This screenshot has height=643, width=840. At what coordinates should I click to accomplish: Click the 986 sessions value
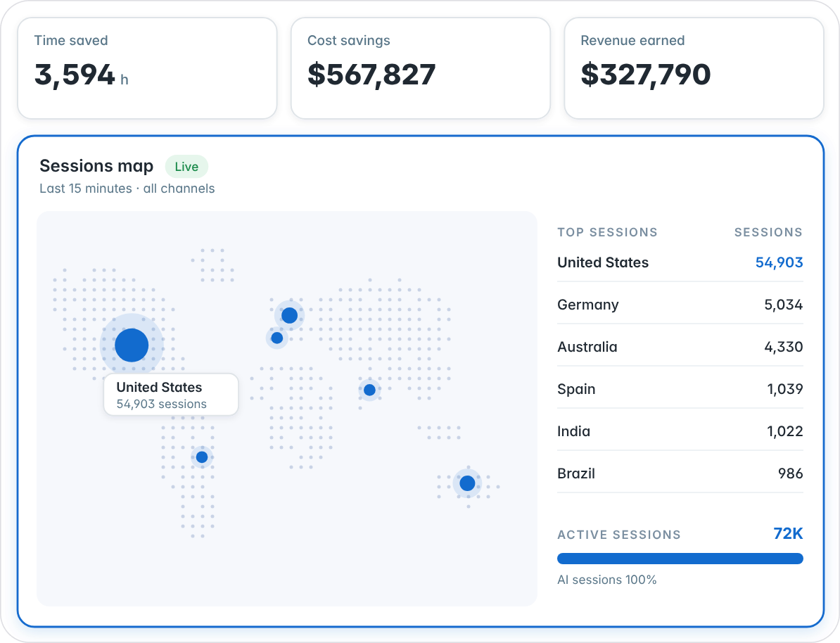pyautogui.click(x=790, y=473)
